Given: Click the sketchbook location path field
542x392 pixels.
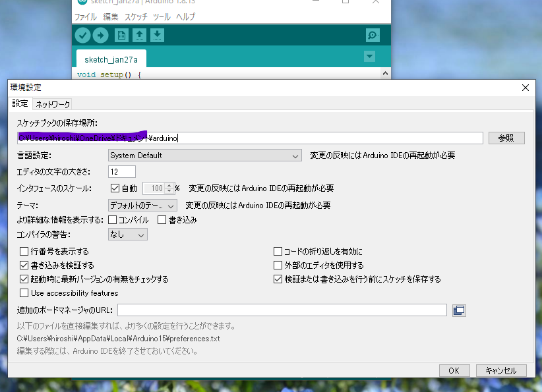Looking at the screenshot, I should pyautogui.click(x=250, y=138).
